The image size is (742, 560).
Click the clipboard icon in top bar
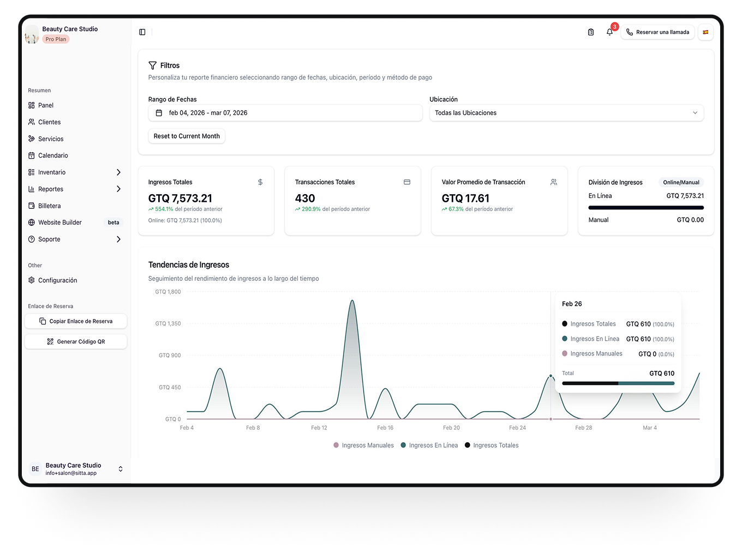[x=591, y=32]
